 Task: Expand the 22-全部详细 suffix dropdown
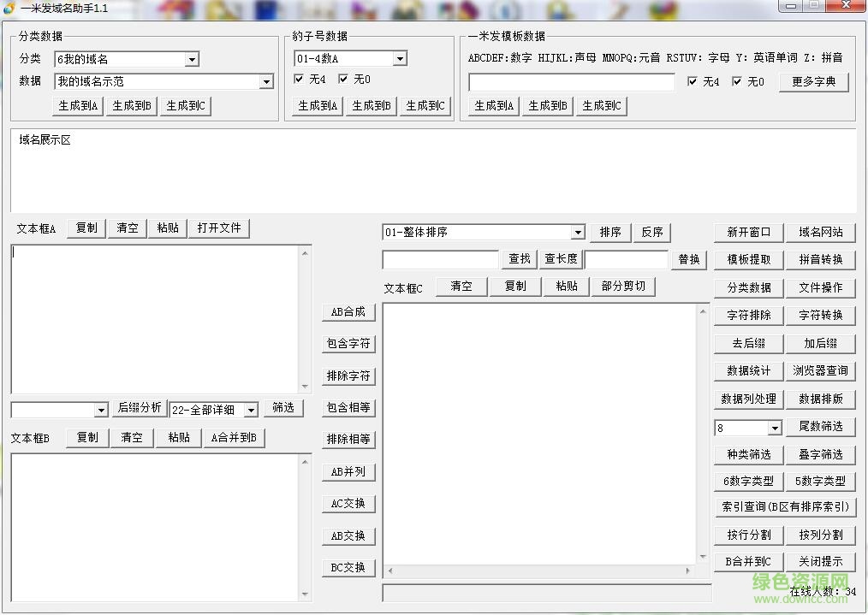click(x=250, y=409)
